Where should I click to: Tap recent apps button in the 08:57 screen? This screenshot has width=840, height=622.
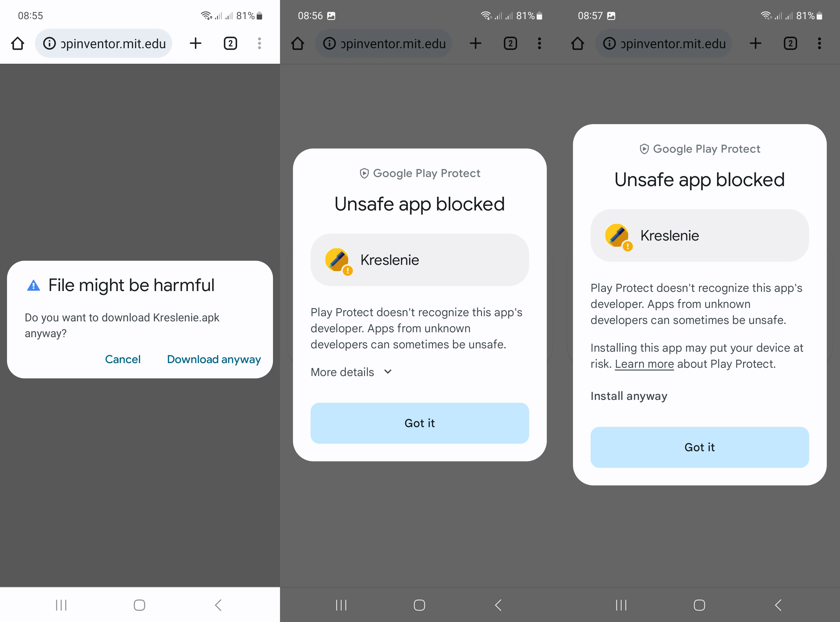[621, 605]
